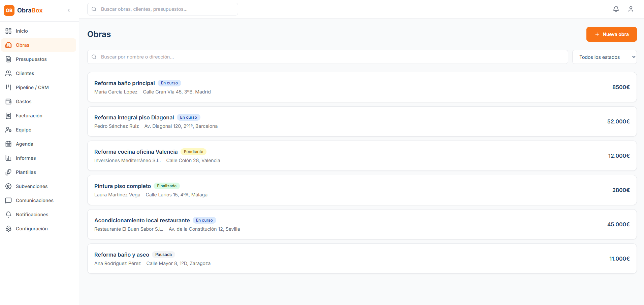The image size is (644, 305).
Task: Click the Obras building icon
Action: 8,45
